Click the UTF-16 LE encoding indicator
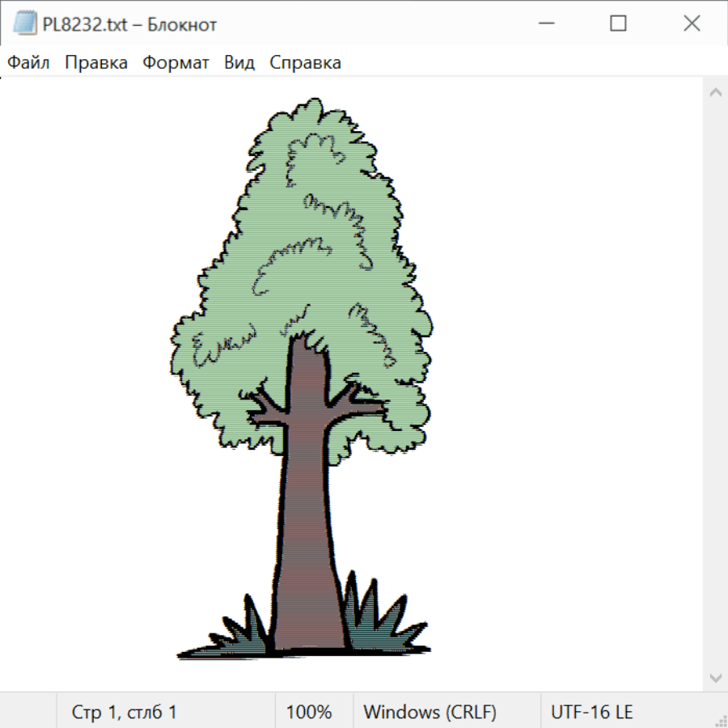Image resolution: width=728 pixels, height=728 pixels. (x=591, y=712)
